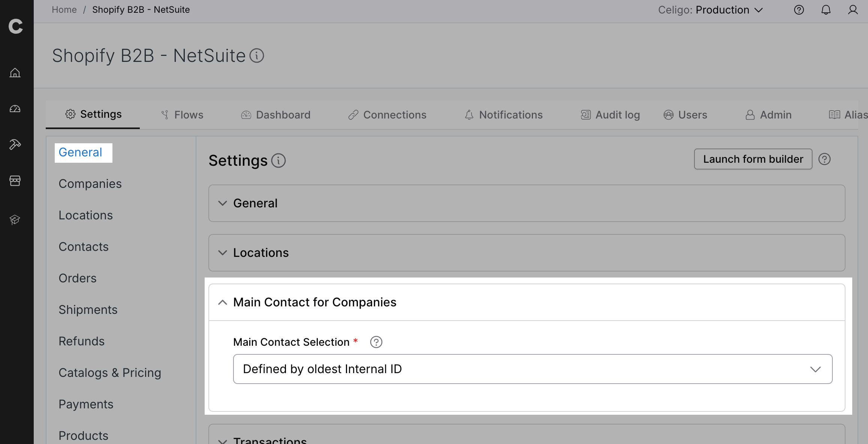Click Shopify B2B - NetSuite breadcrumb text
Viewport: 868px width, 444px height.
141,10
